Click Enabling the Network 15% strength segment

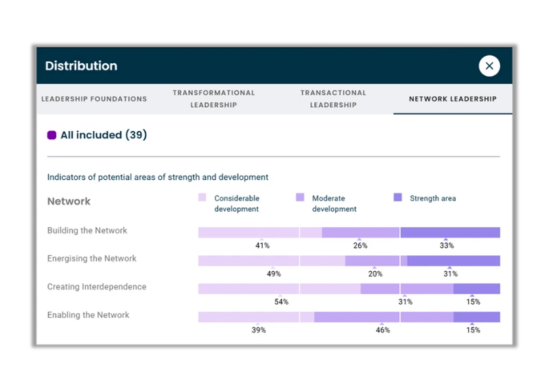(476, 317)
